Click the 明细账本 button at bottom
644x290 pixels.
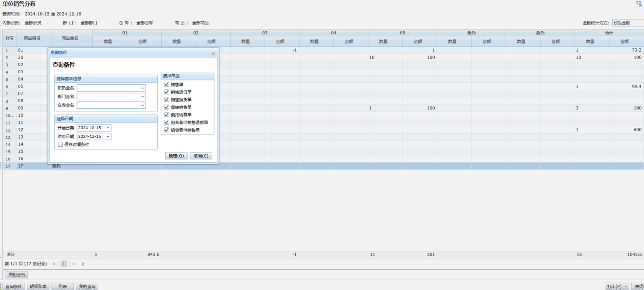pos(38,287)
